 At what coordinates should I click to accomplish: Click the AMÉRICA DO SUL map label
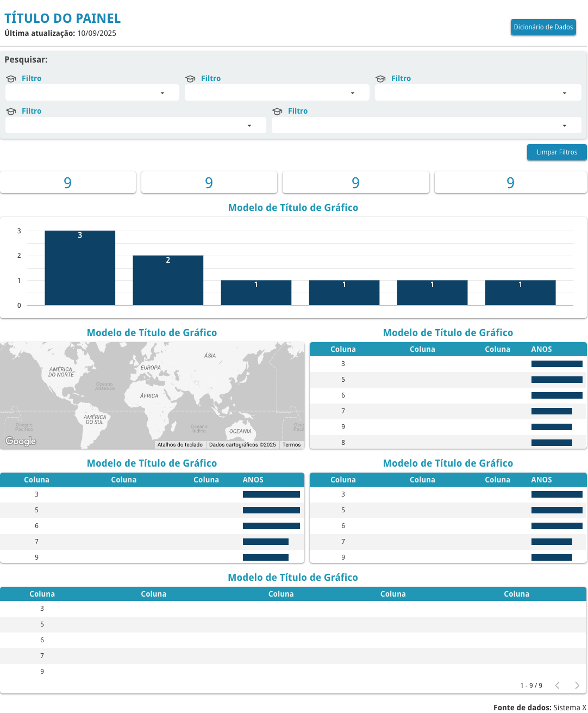tap(95, 419)
